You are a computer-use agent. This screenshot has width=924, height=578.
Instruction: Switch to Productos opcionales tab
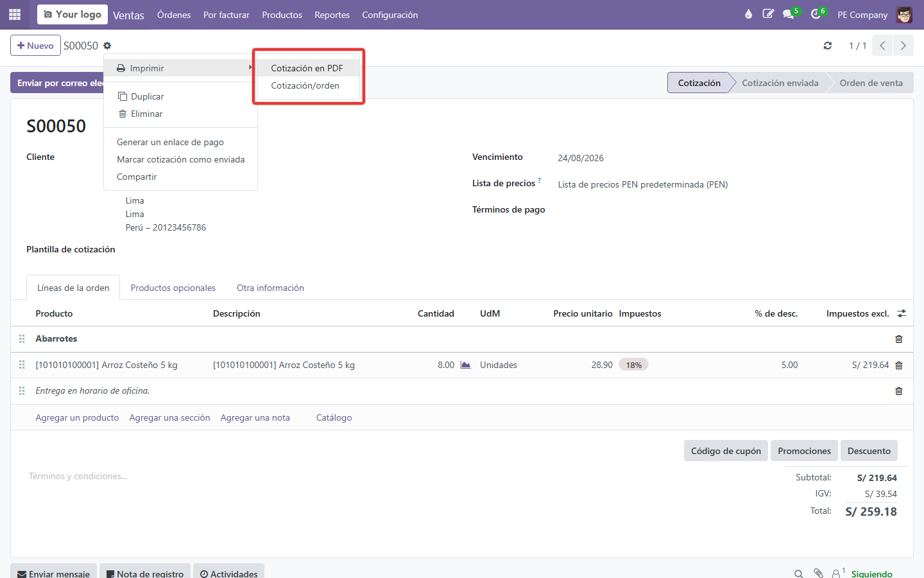[173, 288]
